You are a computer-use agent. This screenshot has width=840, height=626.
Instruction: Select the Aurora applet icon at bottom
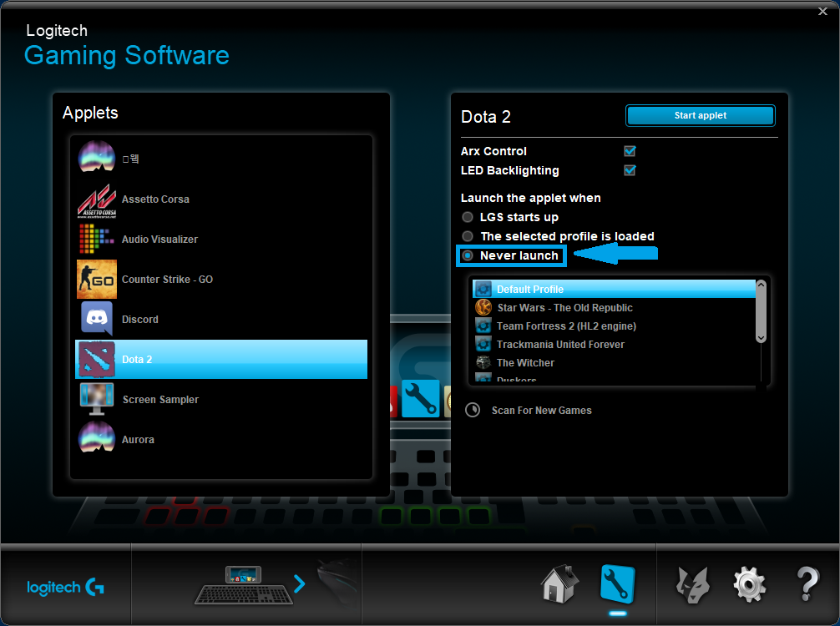(x=96, y=437)
